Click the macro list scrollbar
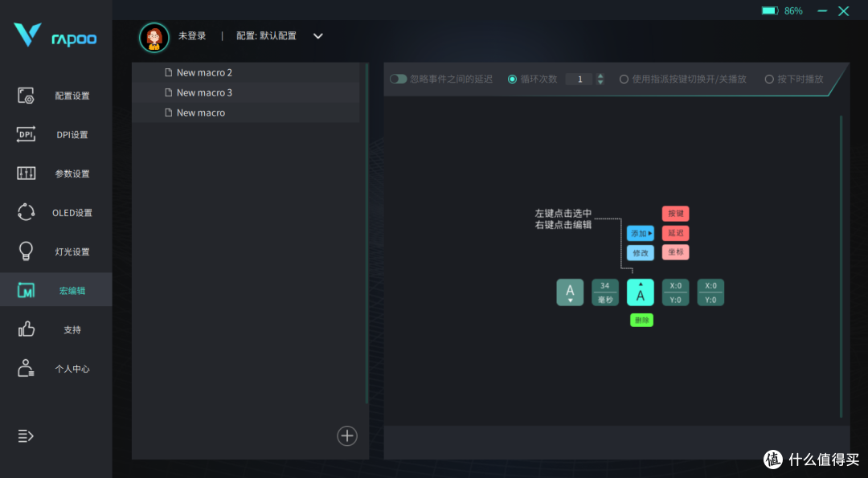This screenshot has width=868, height=478. [x=366, y=233]
